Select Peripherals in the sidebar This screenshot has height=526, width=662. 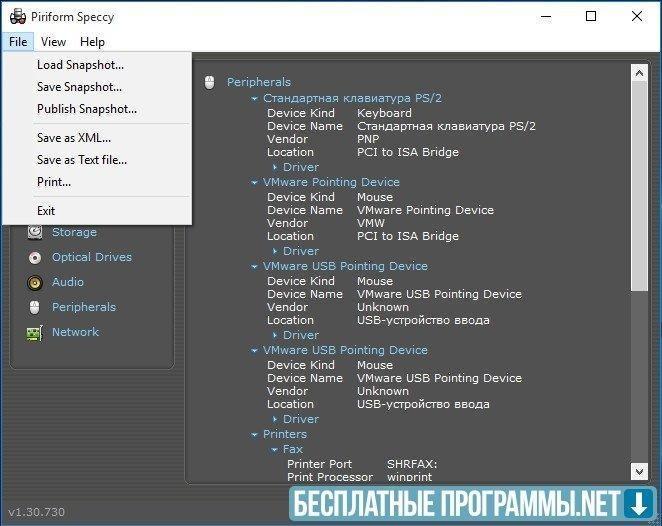(x=84, y=307)
